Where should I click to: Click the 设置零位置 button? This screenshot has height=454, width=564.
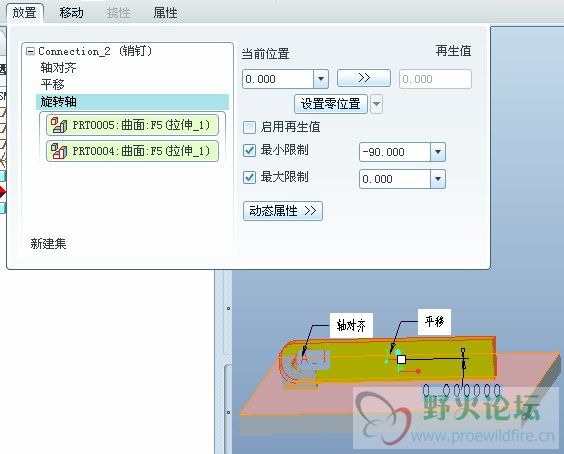click(331, 104)
